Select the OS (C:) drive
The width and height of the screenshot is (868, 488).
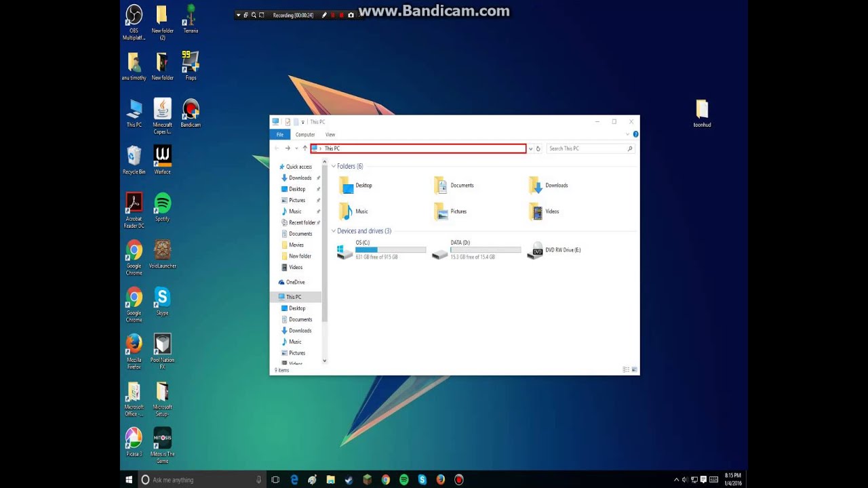click(x=382, y=250)
